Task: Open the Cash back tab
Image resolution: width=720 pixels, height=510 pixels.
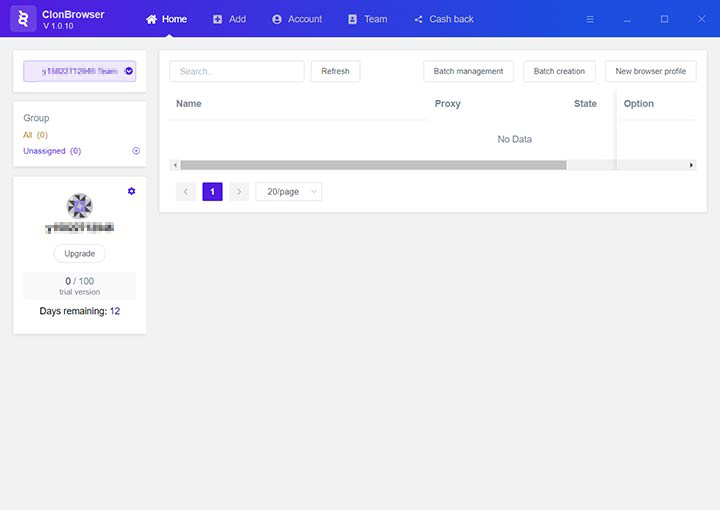Action: tap(444, 19)
